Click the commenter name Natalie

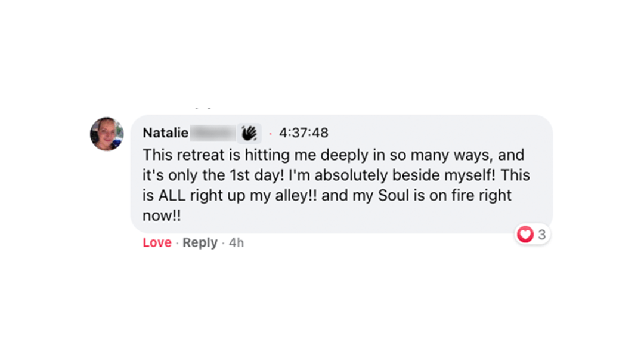166,133
